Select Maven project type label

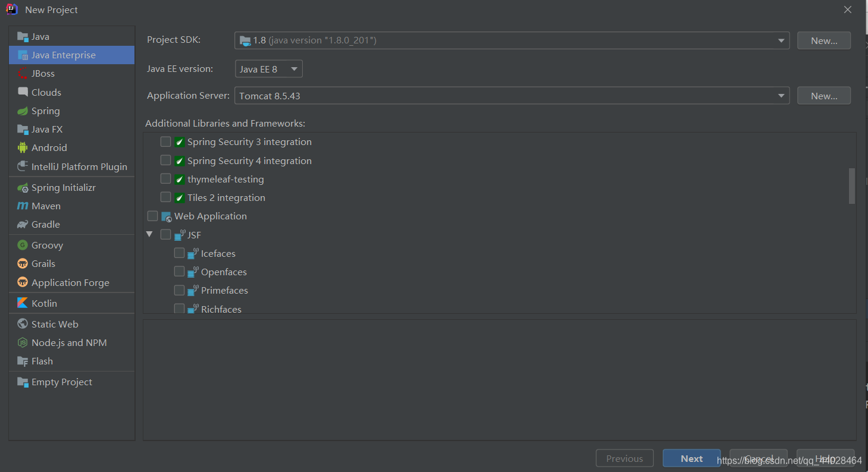click(46, 206)
